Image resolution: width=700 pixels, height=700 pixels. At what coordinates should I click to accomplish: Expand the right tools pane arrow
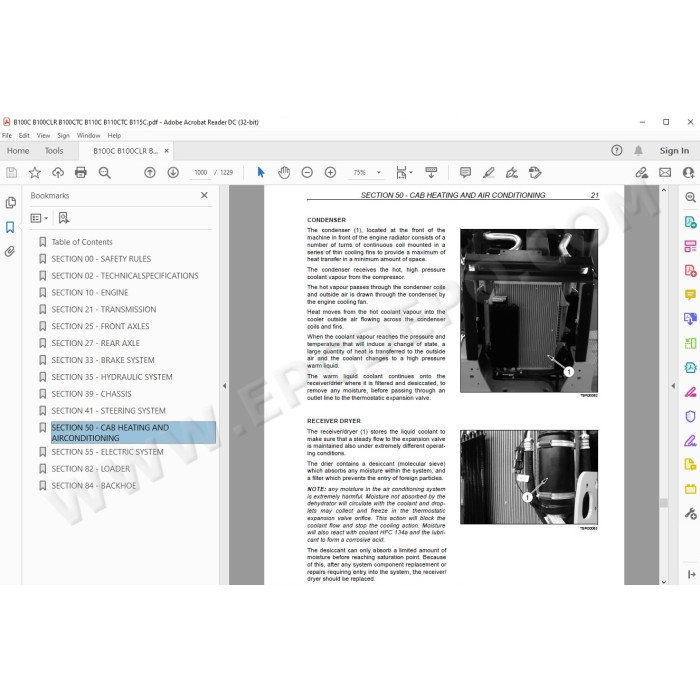tap(673, 386)
